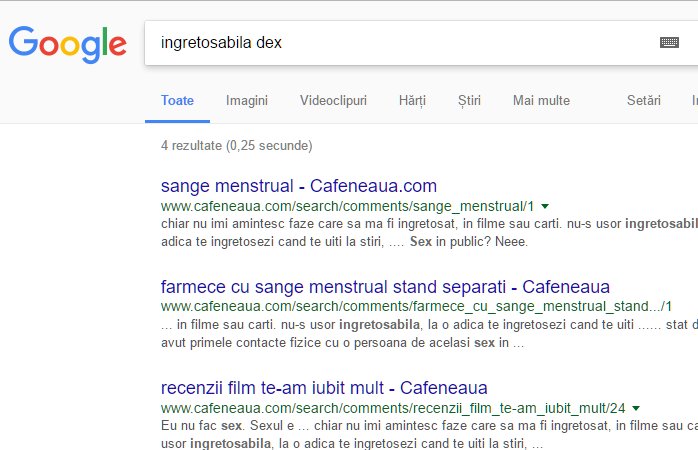Image resolution: width=698 pixels, height=450 pixels.
Task: Open the Setări menu
Action: [644, 101]
